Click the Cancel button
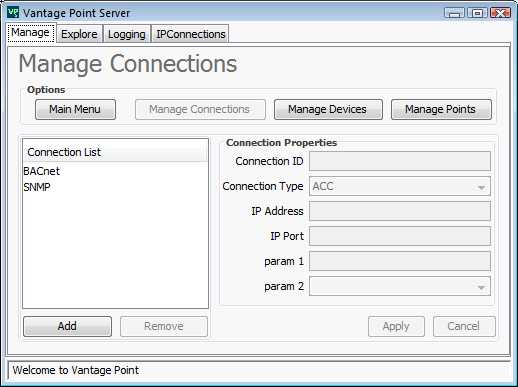 pos(464,326)
